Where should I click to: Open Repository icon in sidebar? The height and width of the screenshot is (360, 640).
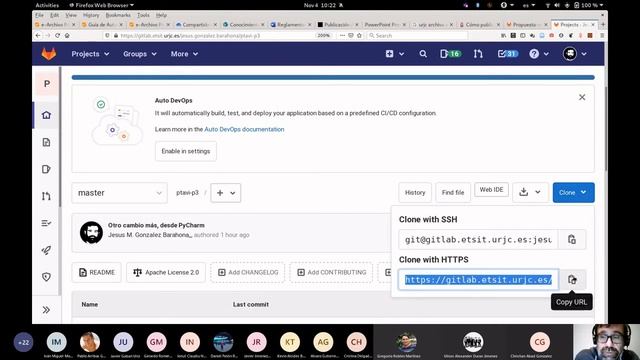point(47,142)
